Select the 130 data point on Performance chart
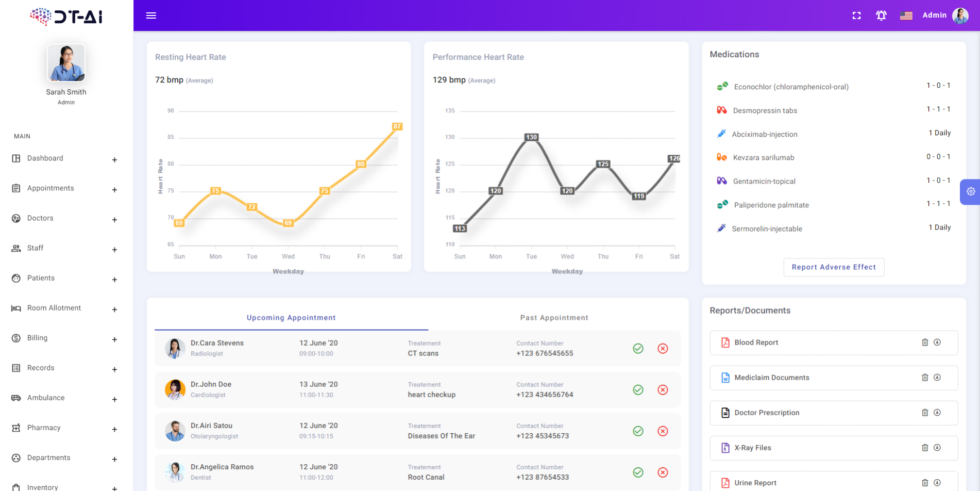Image resolution: width=980 pixels, height=491 pixels. pyautogui.click(x=531, y=137)
